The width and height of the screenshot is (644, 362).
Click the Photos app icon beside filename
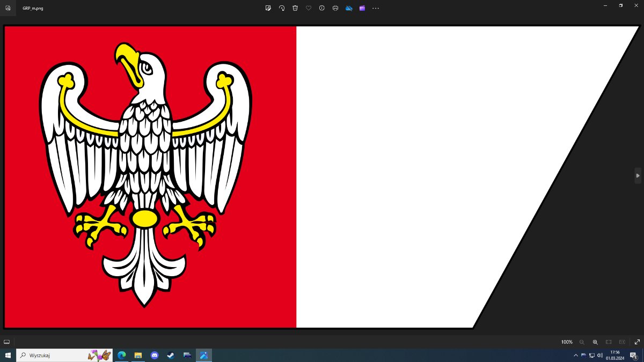pyautogui.click(x=8, y=8)
